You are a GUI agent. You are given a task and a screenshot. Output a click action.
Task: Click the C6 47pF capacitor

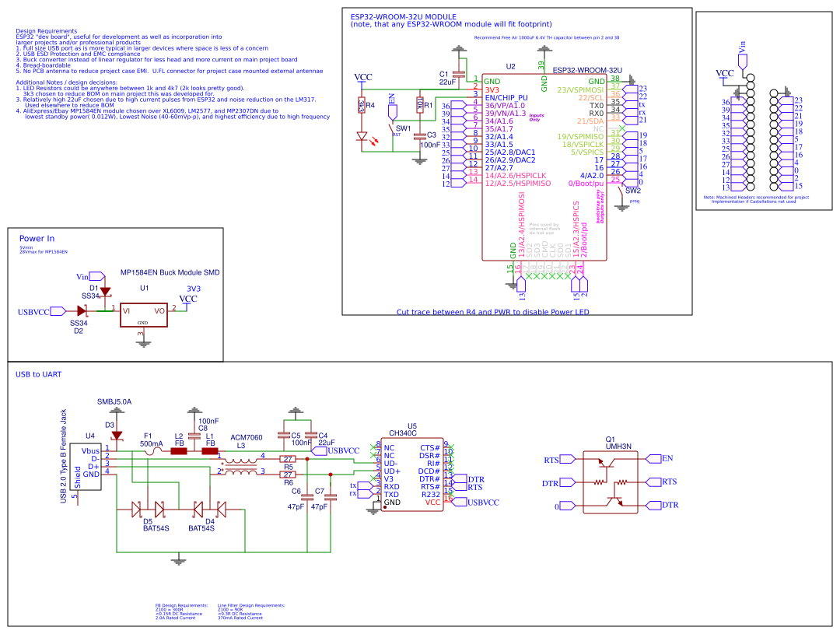tap(307, 497)
